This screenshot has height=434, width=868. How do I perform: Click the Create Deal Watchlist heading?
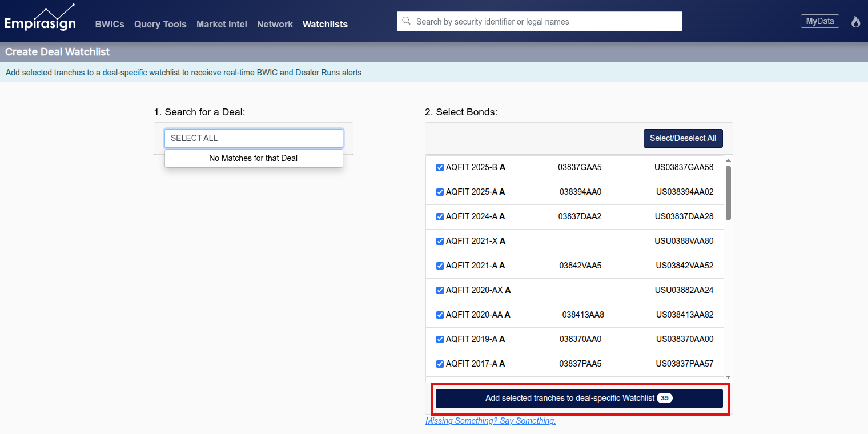[x=57, y=52]
